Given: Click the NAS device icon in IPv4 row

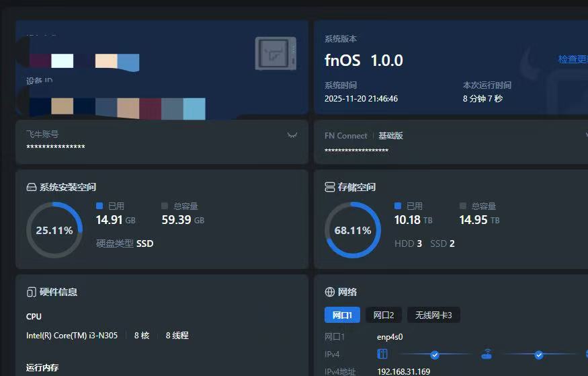Looking at the screenshot, I should (382, 354).
